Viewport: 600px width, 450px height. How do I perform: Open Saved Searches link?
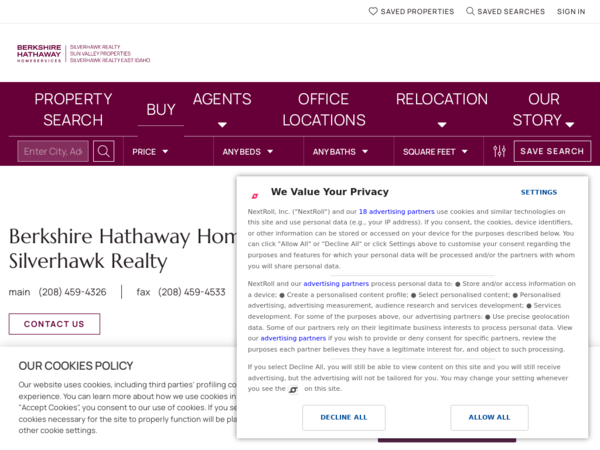[505, 11]
